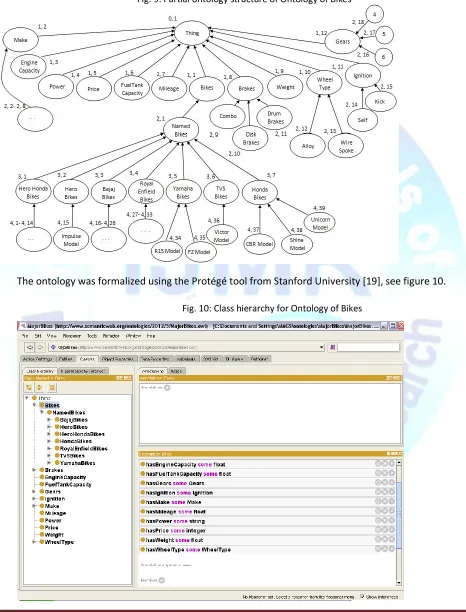Click the description panel vertical scrollbar thumb
This screenshot has height=612, width=466.
pyautogui.click(x=399, y=514)
